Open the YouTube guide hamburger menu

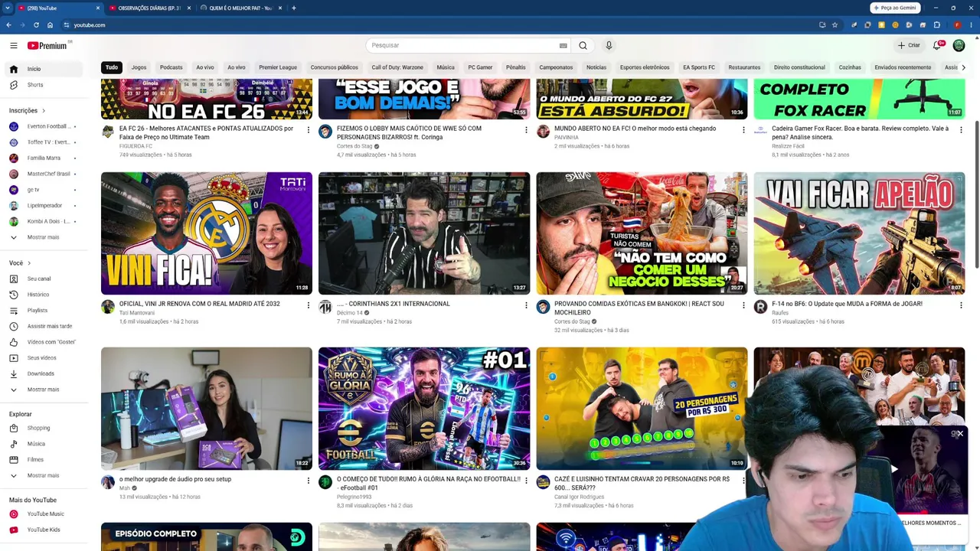13,46
